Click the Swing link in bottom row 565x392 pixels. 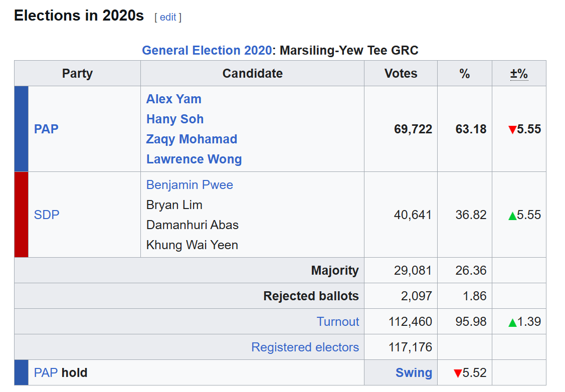coord(414,373)
